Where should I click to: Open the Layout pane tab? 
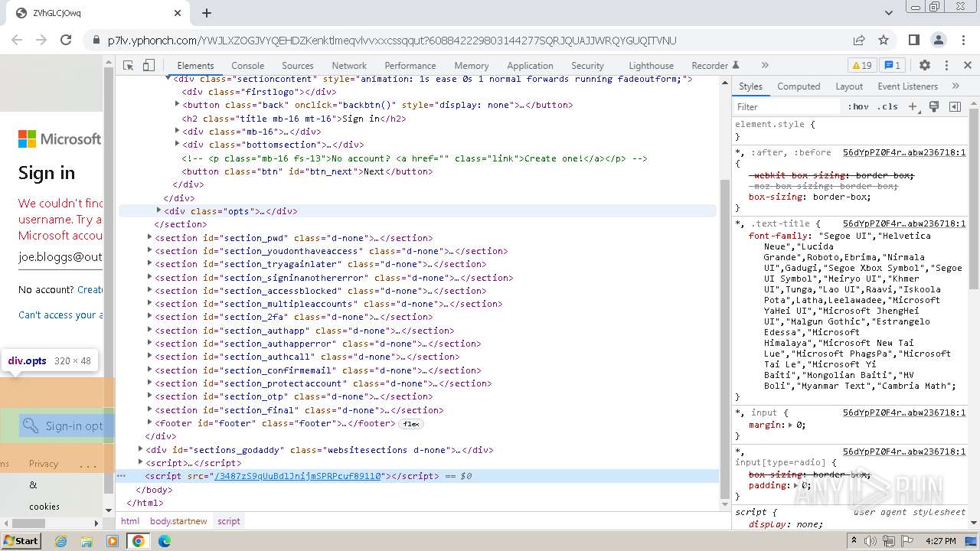[849, 86]
